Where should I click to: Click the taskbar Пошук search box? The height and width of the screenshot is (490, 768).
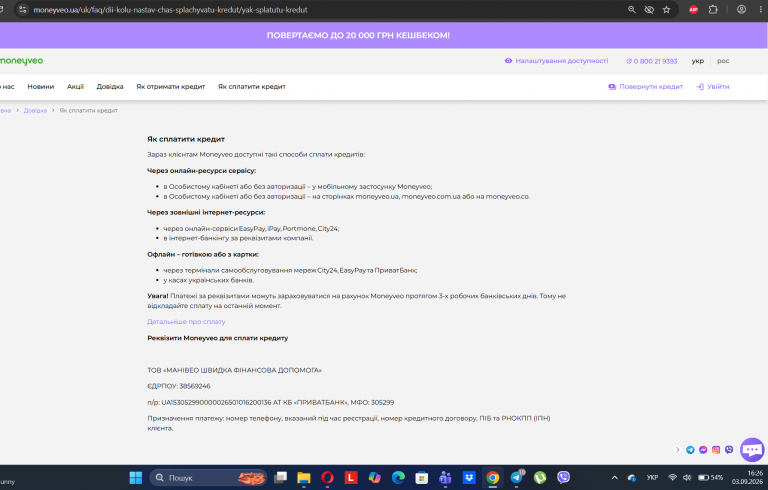tap(209, 477)
